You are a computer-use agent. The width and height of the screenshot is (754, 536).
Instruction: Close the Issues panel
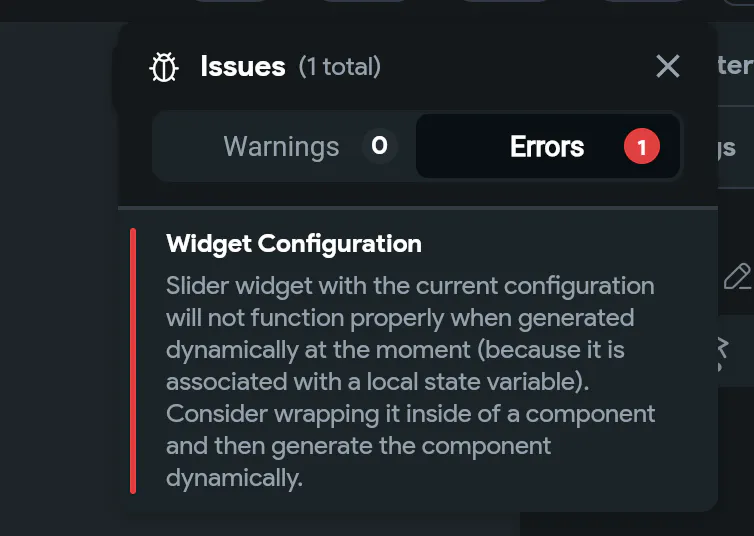[x=667, y=67]
